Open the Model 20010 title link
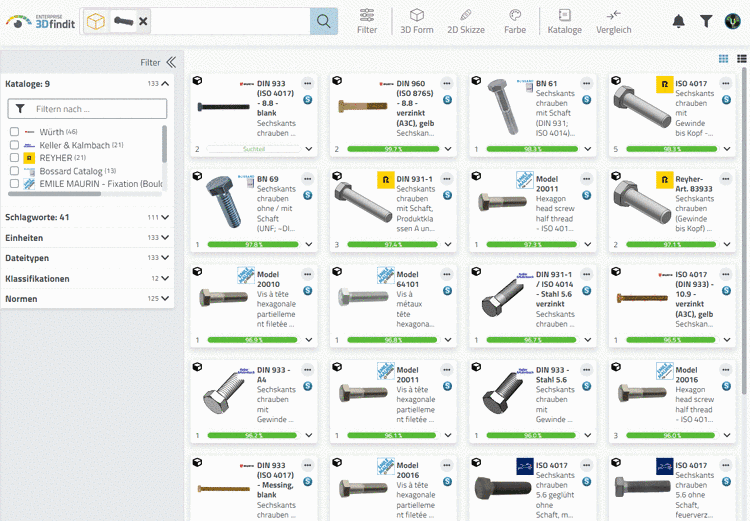 (268, 279)
